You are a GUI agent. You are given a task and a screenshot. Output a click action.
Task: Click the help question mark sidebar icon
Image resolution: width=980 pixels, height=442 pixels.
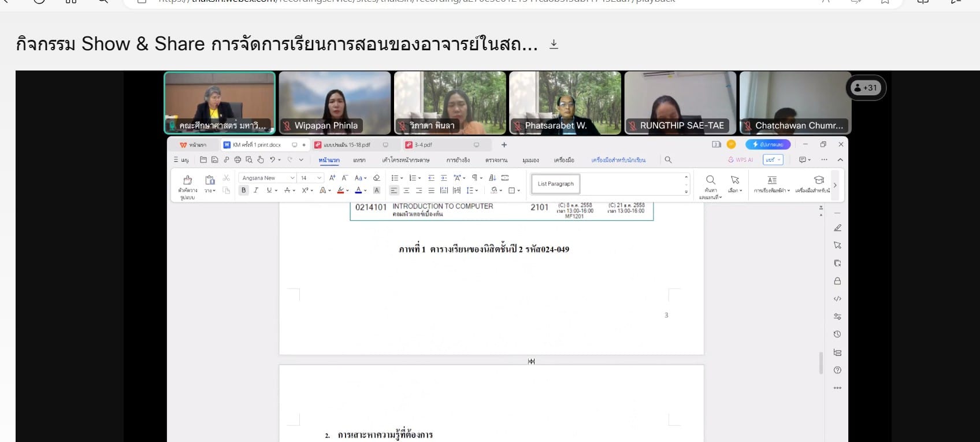pyautogui.click(x=837, y=370)
